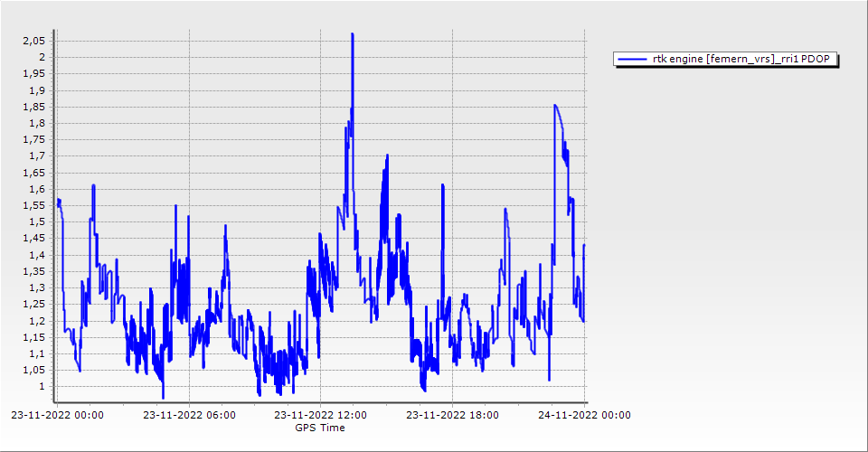The height and width of the screenshot is (452, 868).
Task: Click the 1,85 peak near 24-11-2022 00:00
Action: coord(554,106)
